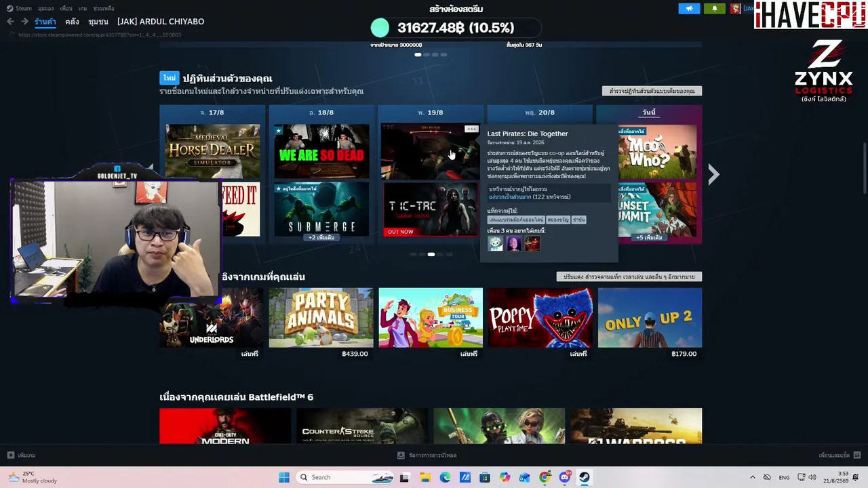Image resolution: width=868 pixels, height=488 pixels.
Task: Open the ช่วยเหลือ menu
Action: (104, 8)
